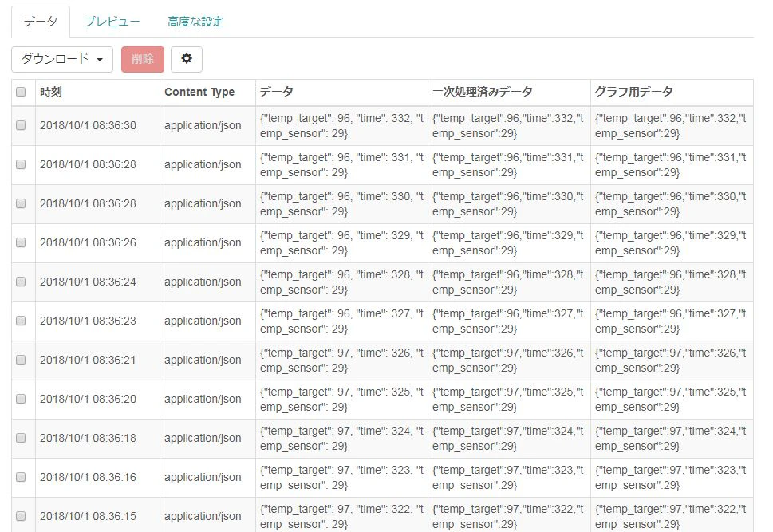Tick the 2018/10/1 08:36:26 row checkbox
Viewport: 773px width, 532px height.
click(x=21, y=242)
